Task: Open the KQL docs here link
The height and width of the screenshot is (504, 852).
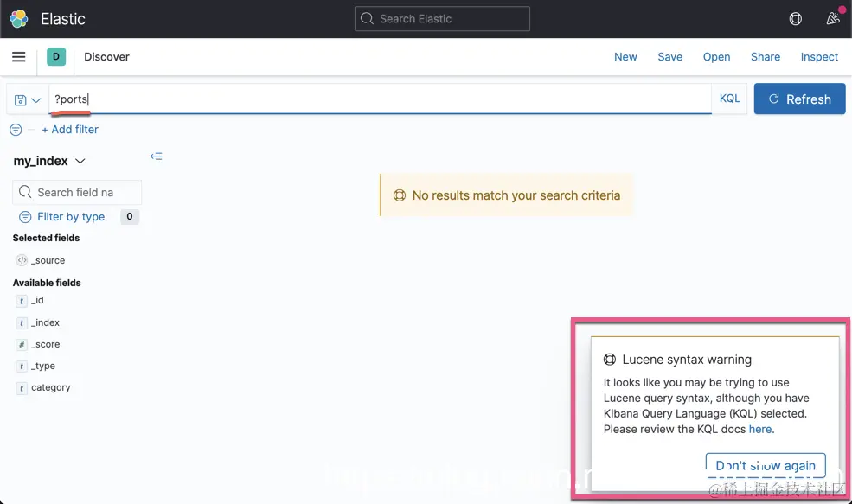Action: click(x=760, y=429)
